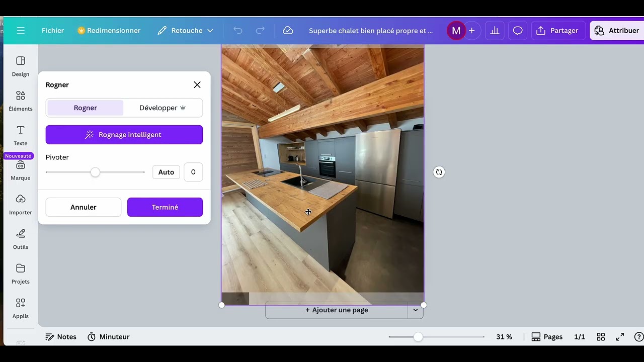This screenshot has height=362, width=644.
Task: Click Annuler to cancel cropping
Action: (x=84, y=207)
